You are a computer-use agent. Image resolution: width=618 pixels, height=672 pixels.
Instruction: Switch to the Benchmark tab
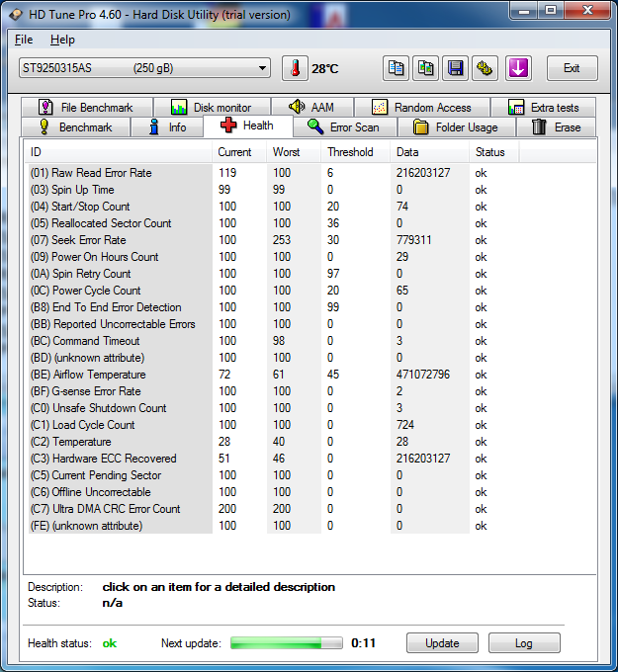pyautogui.click(x=75, y=127)
